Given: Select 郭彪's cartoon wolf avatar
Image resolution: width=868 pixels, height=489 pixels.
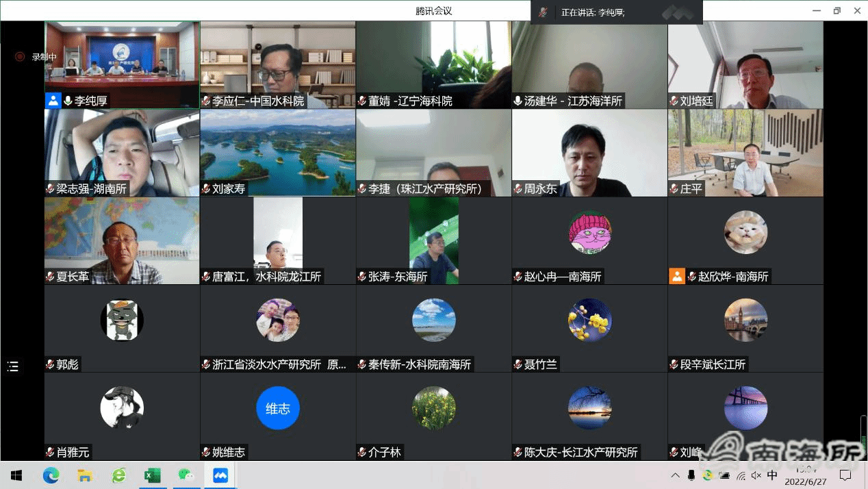Looking at the screenshot, I should (x=122, y=321).
